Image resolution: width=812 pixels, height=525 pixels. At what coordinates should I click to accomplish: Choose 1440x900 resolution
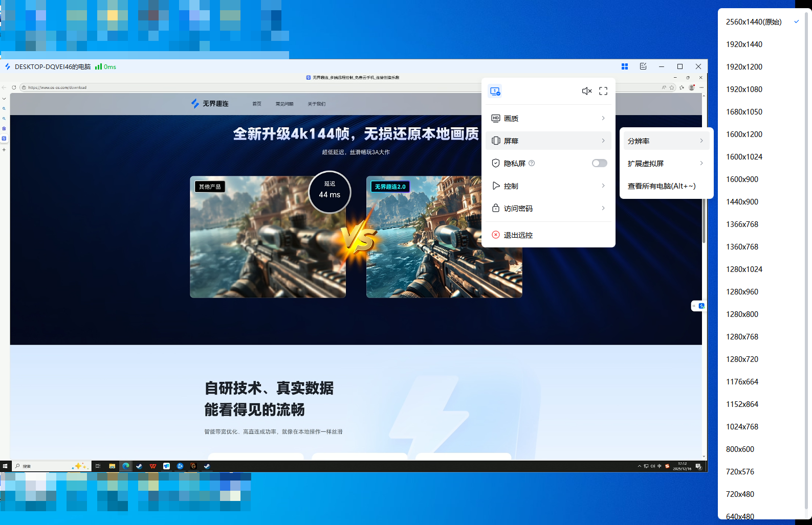[x=762, y=201]
